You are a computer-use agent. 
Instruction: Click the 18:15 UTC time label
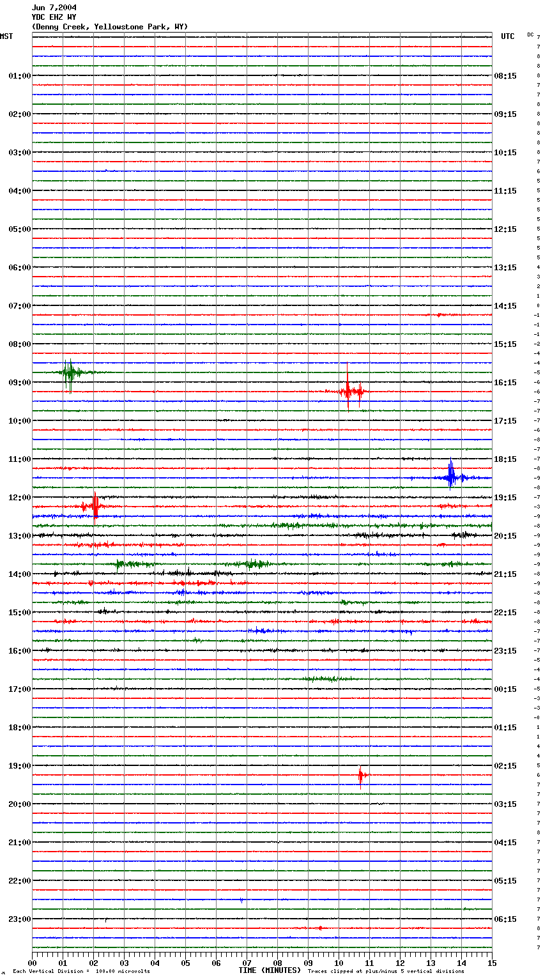[505, 459]
